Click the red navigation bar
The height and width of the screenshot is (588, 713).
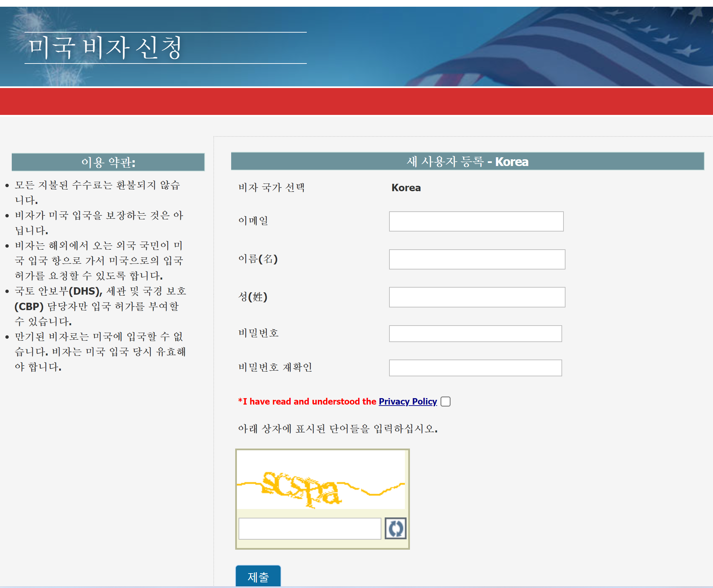click(x=356, y=101)
